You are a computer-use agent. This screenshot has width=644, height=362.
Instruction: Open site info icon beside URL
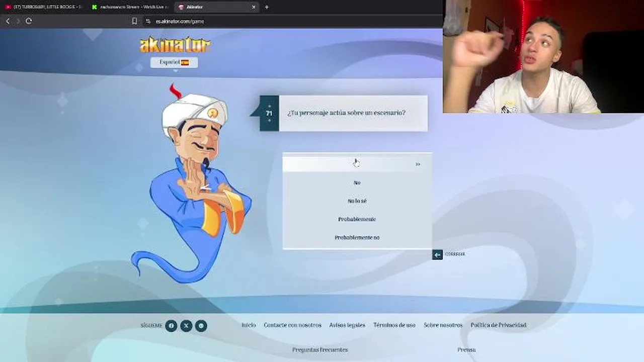click(148, 21)
